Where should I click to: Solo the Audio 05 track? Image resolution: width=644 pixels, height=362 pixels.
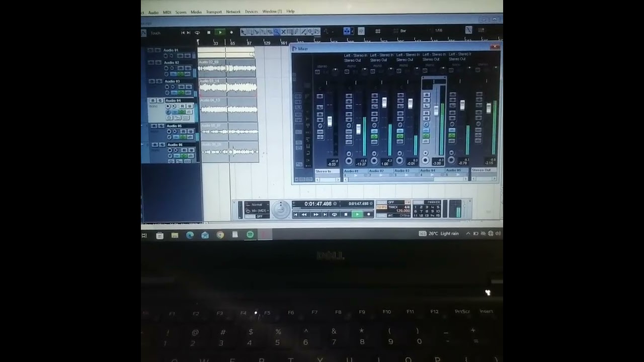pyautogui.click(x=161, y=126)
